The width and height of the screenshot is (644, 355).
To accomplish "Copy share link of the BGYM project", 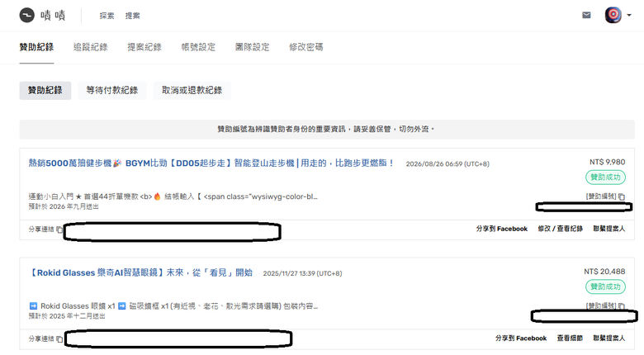I will [x=59, y=230].
